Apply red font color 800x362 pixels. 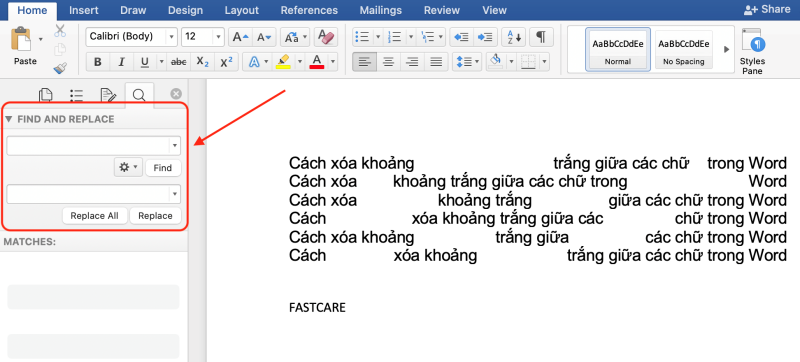317,62
